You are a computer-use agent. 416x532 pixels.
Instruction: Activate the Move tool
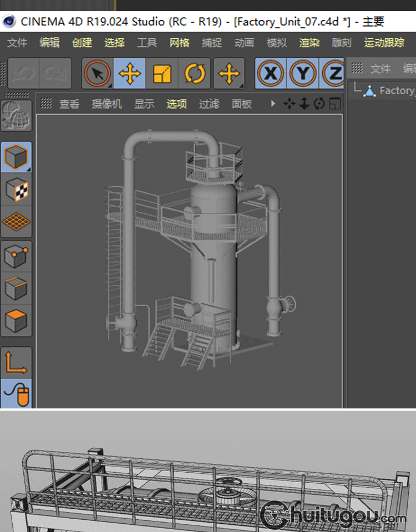(130, 74)
